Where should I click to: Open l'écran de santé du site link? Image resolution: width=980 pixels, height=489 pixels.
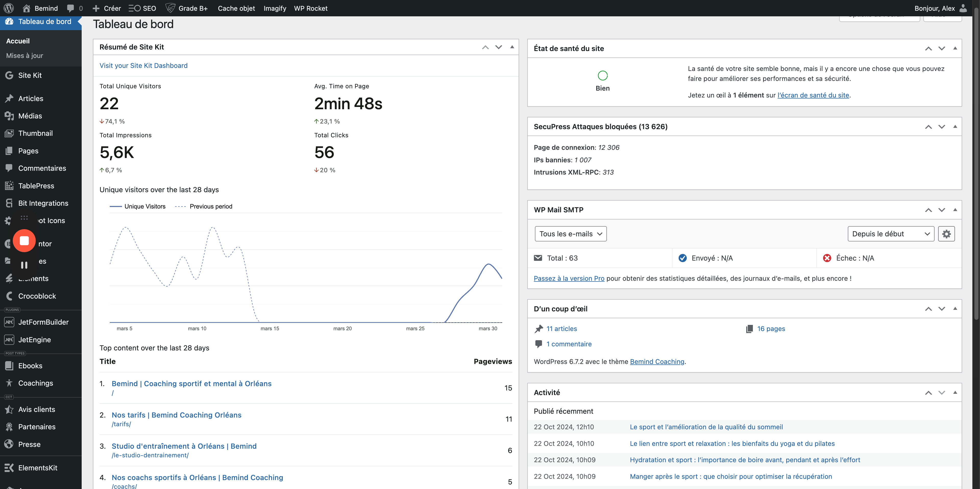pyautogui.click(x=813, y=95)
